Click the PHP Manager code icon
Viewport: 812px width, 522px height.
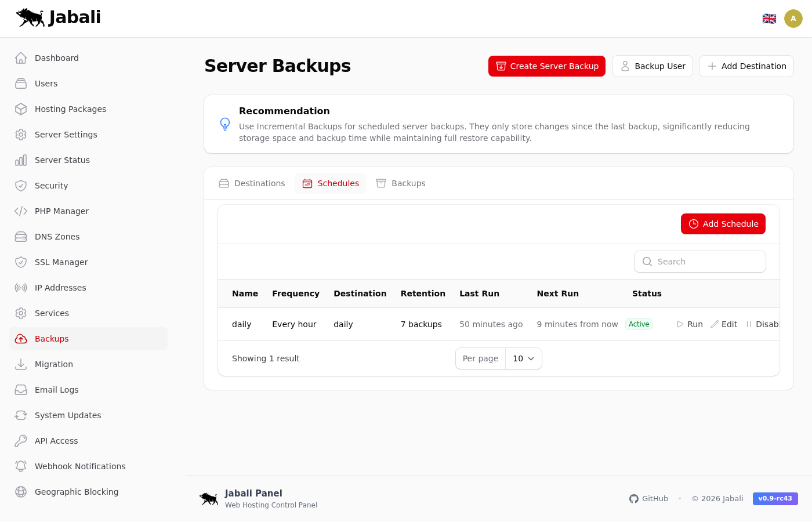pyautogui.click(x=21, y=211)
